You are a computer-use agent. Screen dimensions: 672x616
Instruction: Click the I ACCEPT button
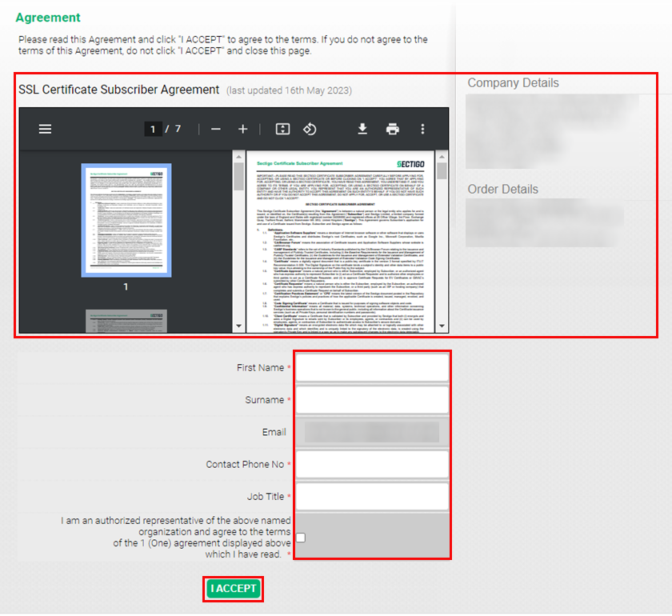pyautogui.click(x=234, y=589)
